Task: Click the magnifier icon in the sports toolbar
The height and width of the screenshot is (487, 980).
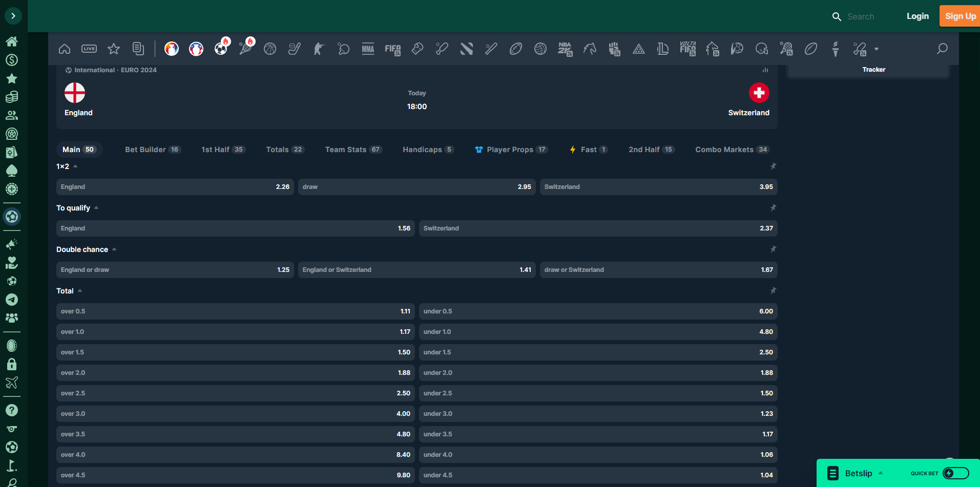Action: [942, 49]
